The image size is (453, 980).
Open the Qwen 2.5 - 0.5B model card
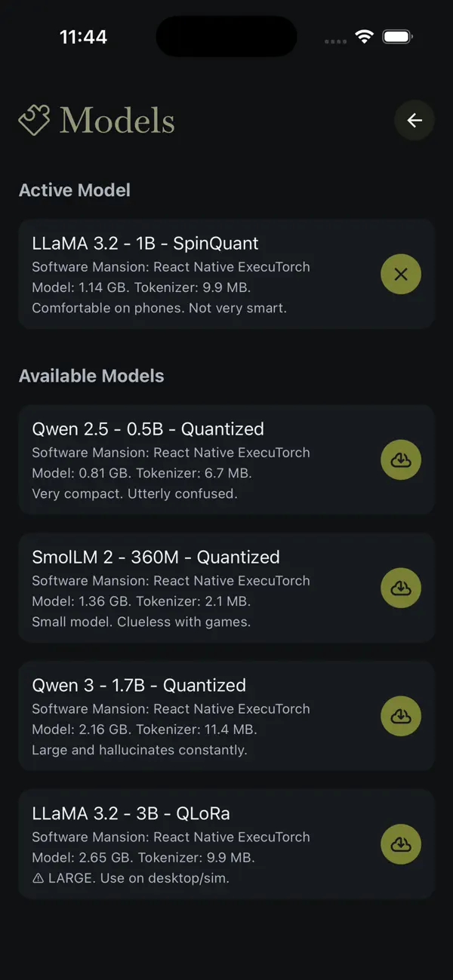tap(189, 459)
